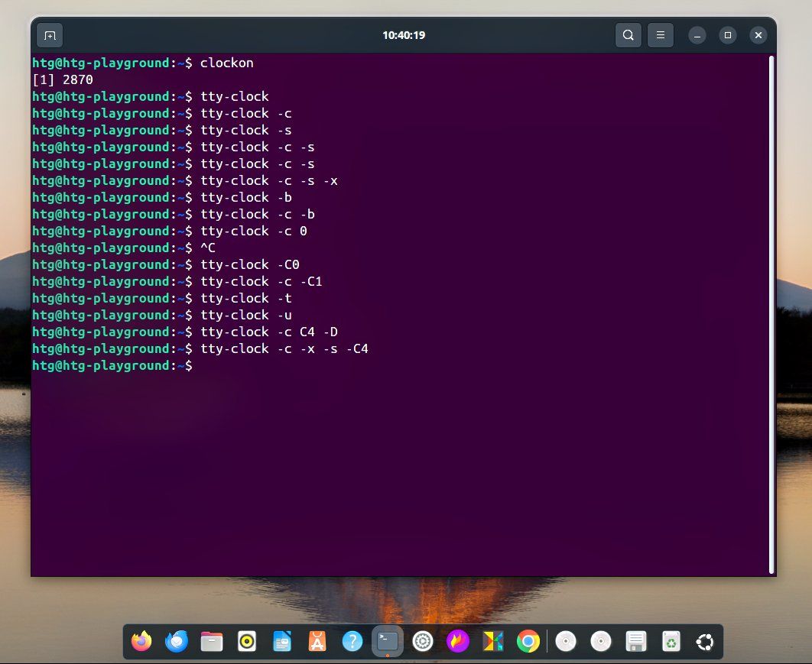Click the 'tty-clock -c -b' line

click(x=174, y=214)
